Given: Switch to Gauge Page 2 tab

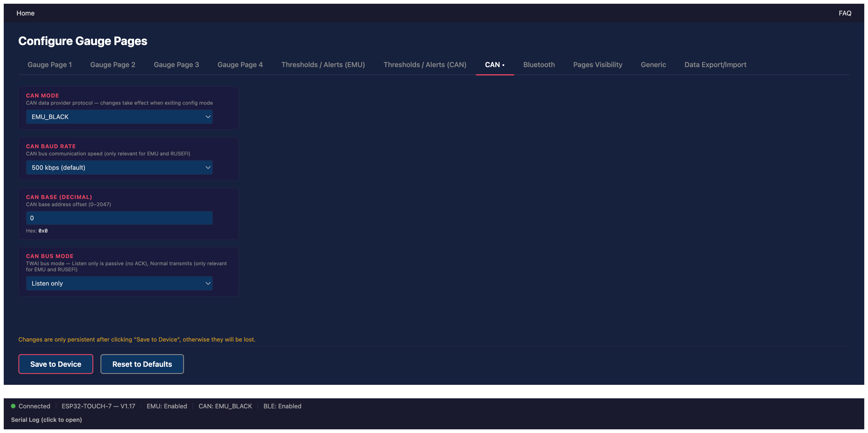Looking at the screenshot, I should [x=113, y=65].
